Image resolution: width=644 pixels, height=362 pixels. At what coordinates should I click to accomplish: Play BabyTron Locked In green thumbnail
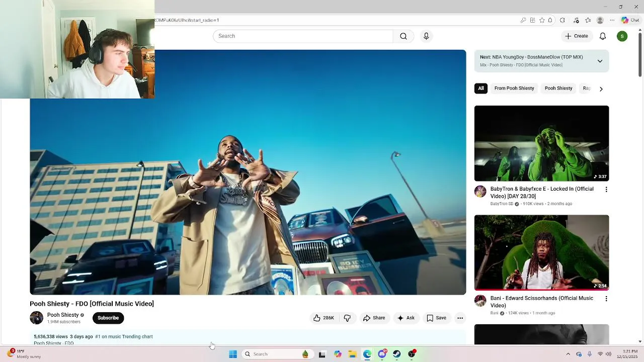[x=541, y=143]
